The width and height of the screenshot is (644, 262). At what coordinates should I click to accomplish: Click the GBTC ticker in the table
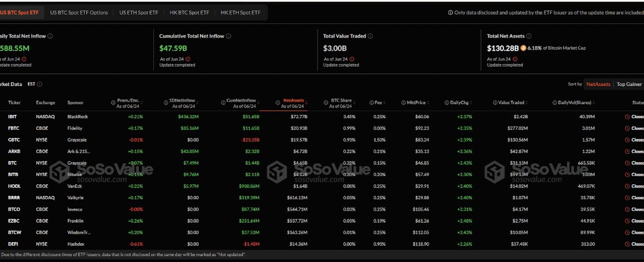click(13, 140)
